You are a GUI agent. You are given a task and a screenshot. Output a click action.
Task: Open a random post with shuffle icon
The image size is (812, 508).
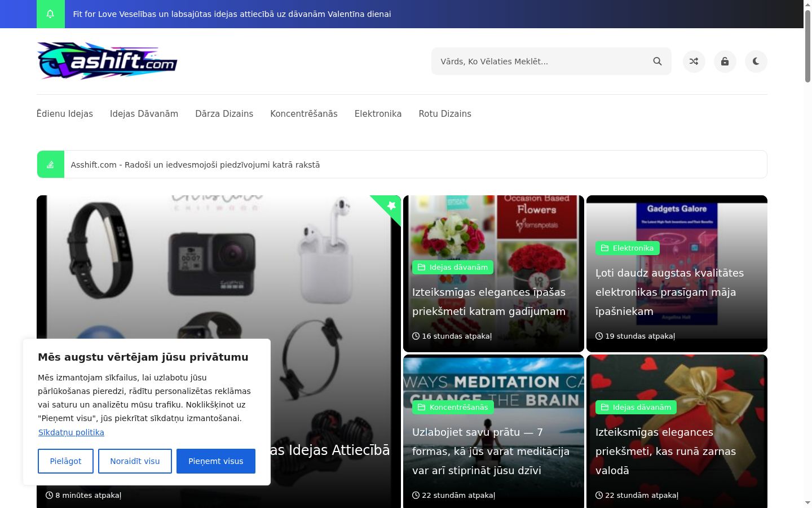point(694,62)
